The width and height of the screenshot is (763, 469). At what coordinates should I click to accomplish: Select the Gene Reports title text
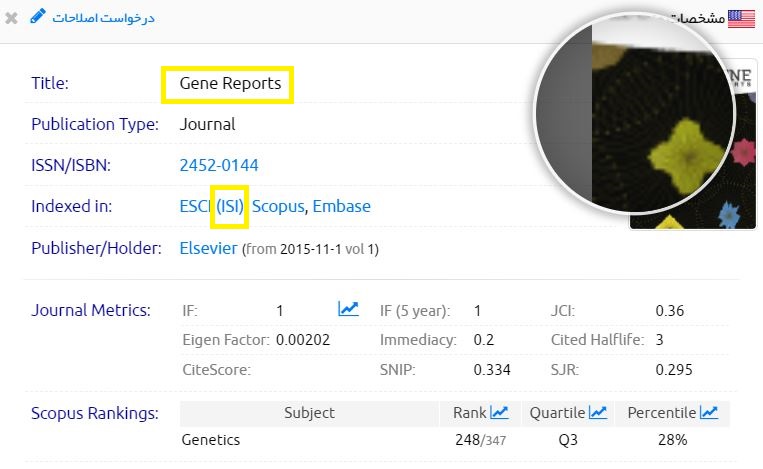pyautogui.click(x=230, y=84)
